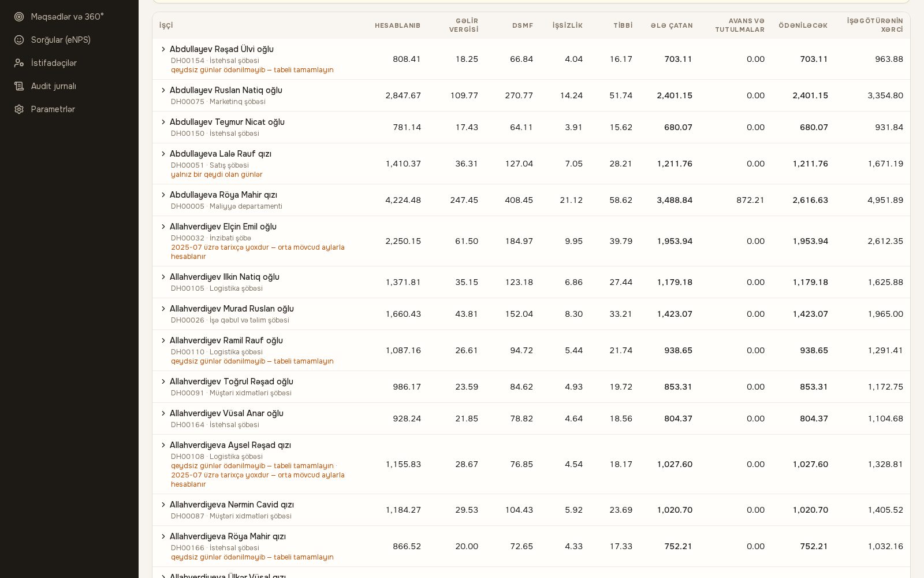Click the Ələ çatan column header
This screenshot has height=578, width=924.
click(672, 25)
